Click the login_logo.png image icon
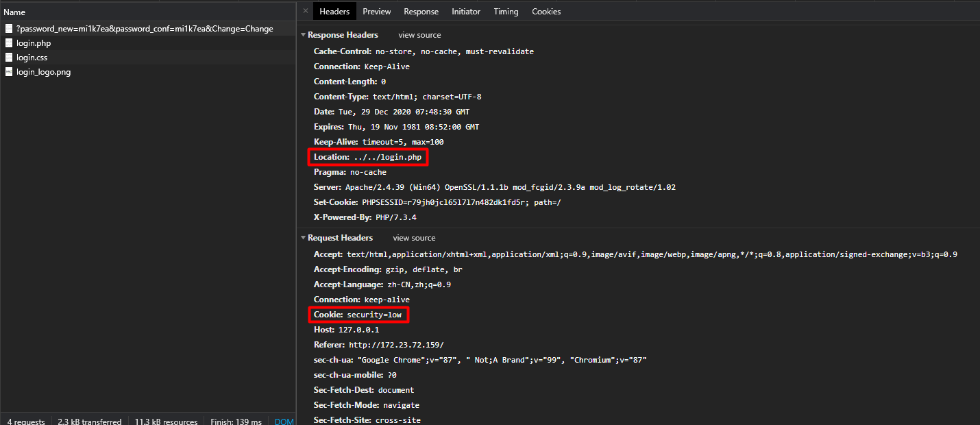The height and width of the screenshot is (425, 980). (x=9, y=72)
